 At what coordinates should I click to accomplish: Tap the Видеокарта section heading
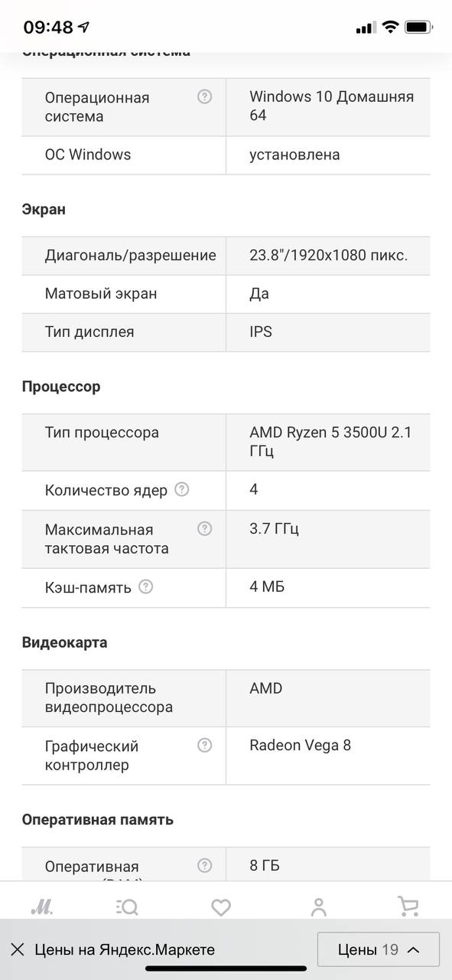[x=64, y=642]
